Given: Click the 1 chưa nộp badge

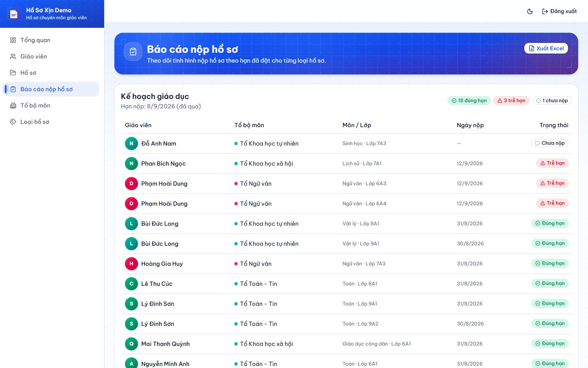Looking at the screenshot, I should pyautogui.click(x=552, y=101).
